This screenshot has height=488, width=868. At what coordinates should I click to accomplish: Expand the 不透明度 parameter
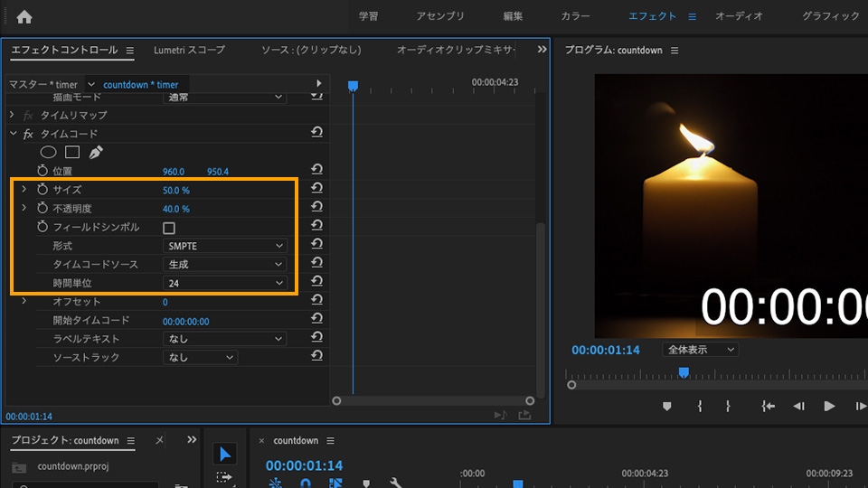pos(24,208)
